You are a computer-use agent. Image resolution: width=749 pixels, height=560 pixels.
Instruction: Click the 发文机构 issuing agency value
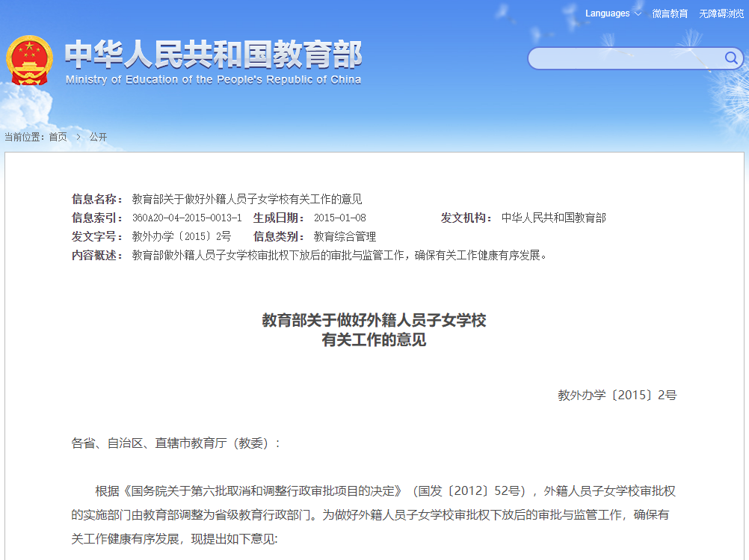(553, 218)
